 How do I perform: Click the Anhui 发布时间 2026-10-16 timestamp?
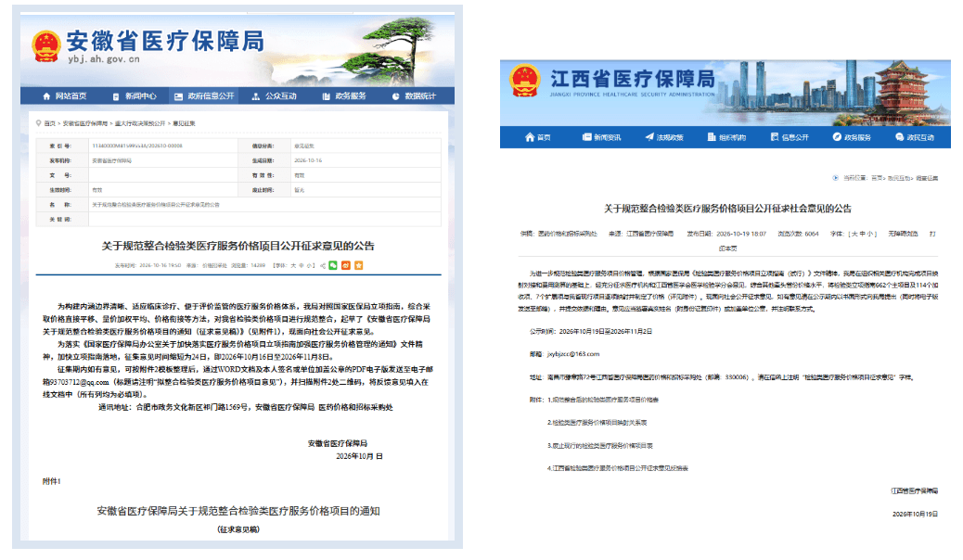tap(148, 266)
